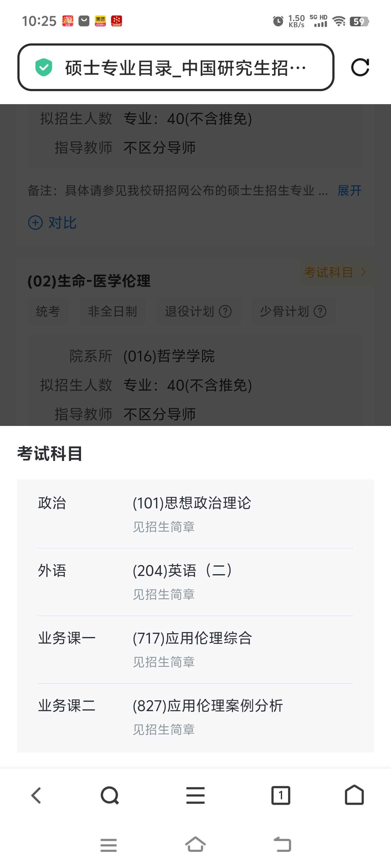
Task: Open the Android recent apps button
Action: pyautogui.click(x=109, y=845)
